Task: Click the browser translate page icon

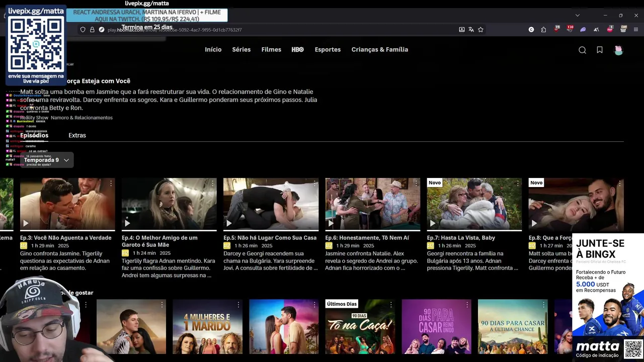Action: click(x=471, y=30)
